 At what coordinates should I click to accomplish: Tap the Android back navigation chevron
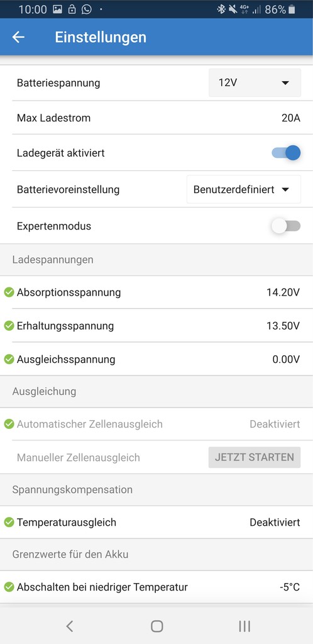coord(70,626)
